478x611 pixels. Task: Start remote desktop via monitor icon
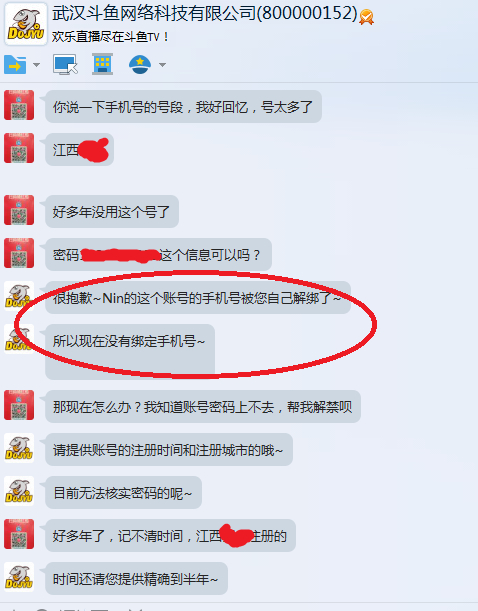coord(65,64)
